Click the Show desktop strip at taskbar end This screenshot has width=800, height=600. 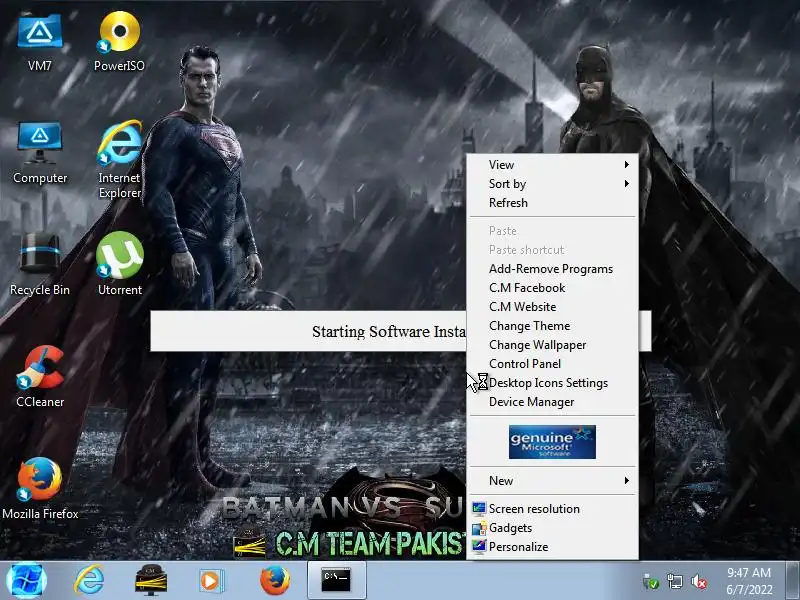click(793, 581)
